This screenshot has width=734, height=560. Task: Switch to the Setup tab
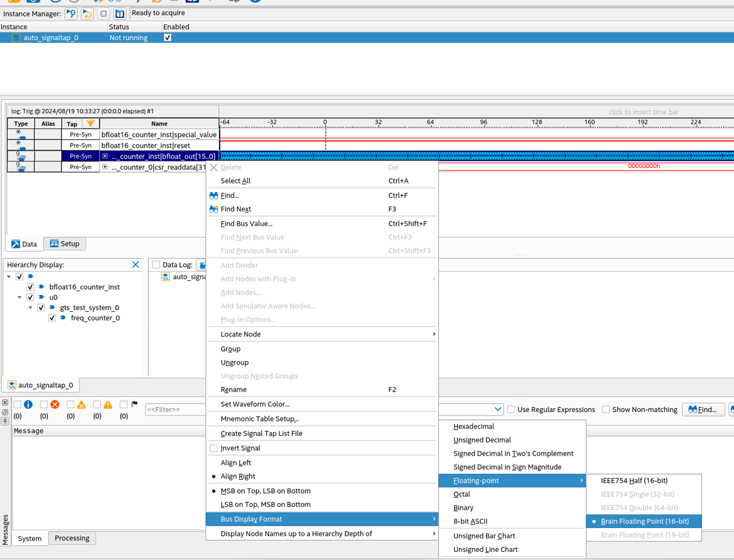coord(64,243)
